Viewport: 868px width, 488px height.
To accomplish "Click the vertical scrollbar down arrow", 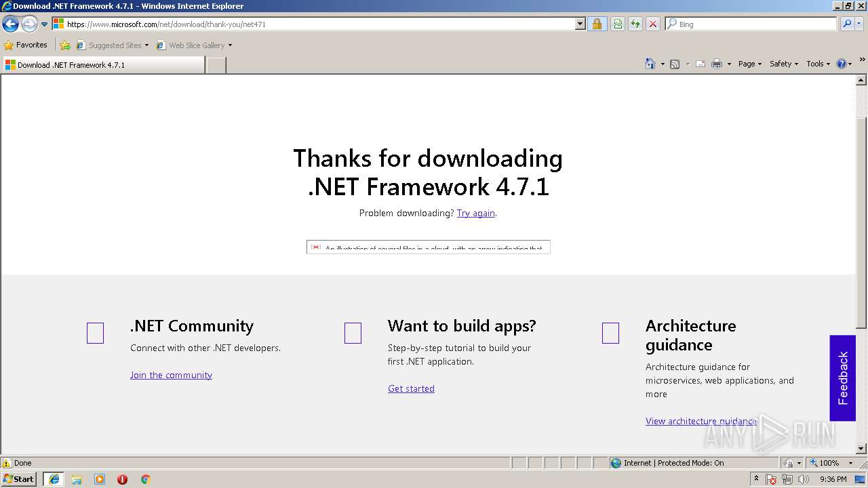I will (x=862, y=449).
